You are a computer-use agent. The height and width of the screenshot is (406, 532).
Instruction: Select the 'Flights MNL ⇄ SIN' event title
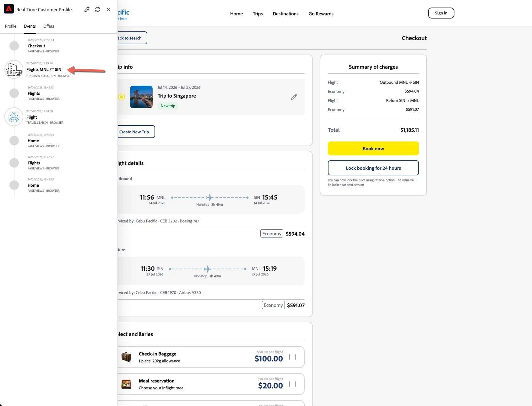(x=44, y=70)
